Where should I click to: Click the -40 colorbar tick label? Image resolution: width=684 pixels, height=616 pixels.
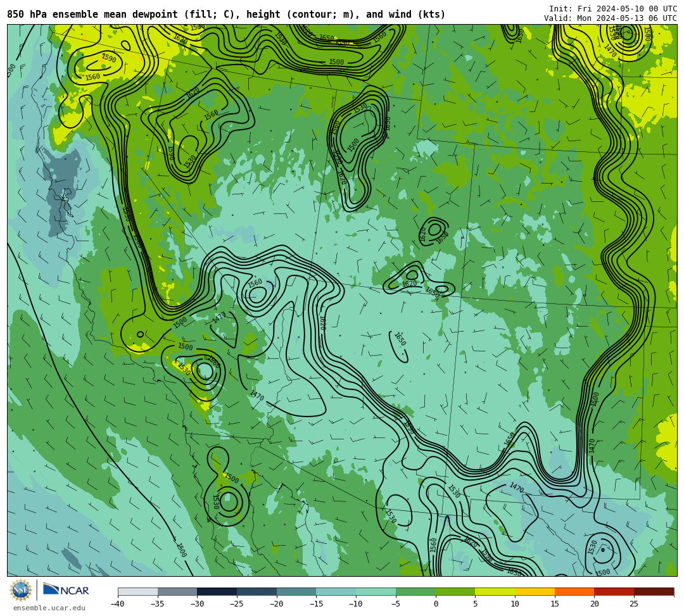coord(117,604)
